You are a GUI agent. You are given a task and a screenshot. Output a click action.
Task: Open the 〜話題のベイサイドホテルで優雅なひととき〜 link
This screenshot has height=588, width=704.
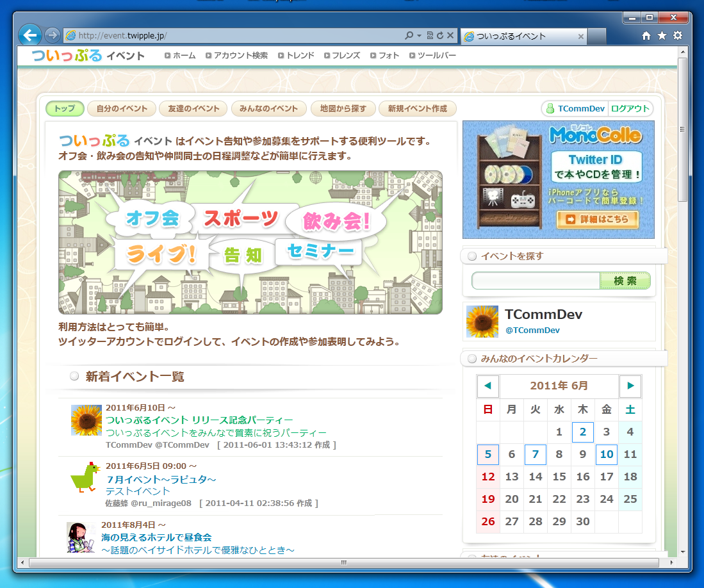(x=197, y=550)
